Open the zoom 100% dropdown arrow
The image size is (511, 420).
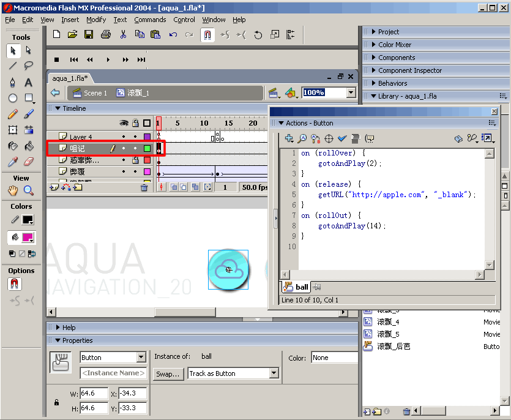351,92
